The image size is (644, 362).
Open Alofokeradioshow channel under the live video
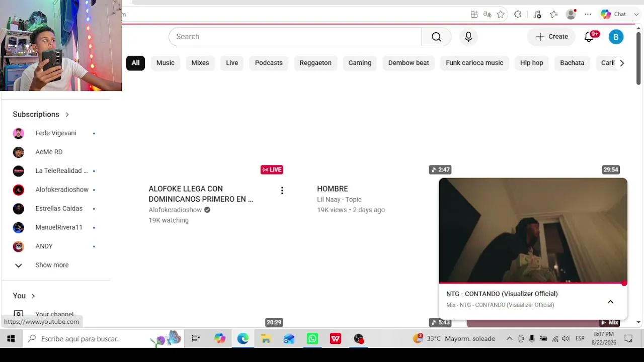(x=175, y=210)
